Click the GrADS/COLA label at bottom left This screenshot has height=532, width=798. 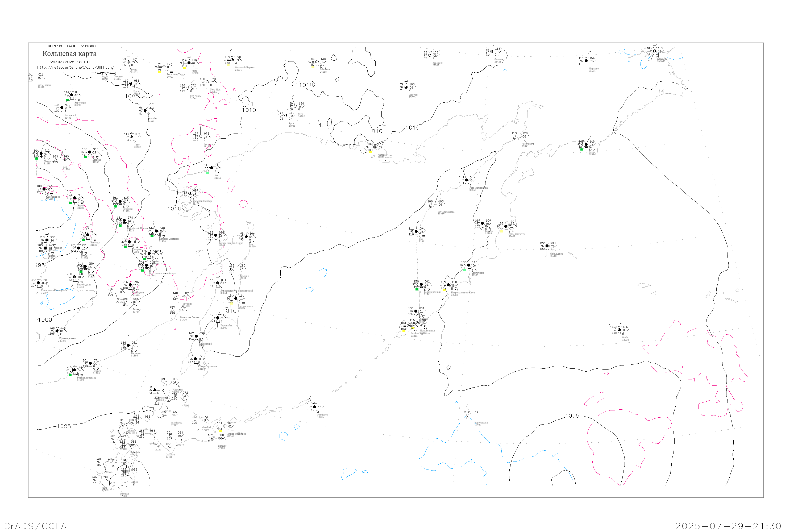[35, 526]
